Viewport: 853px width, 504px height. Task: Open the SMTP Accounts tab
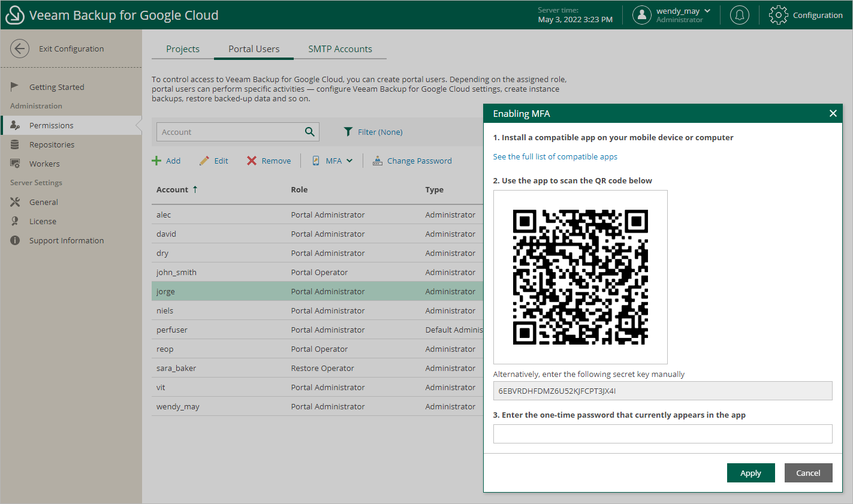[340, 49]
